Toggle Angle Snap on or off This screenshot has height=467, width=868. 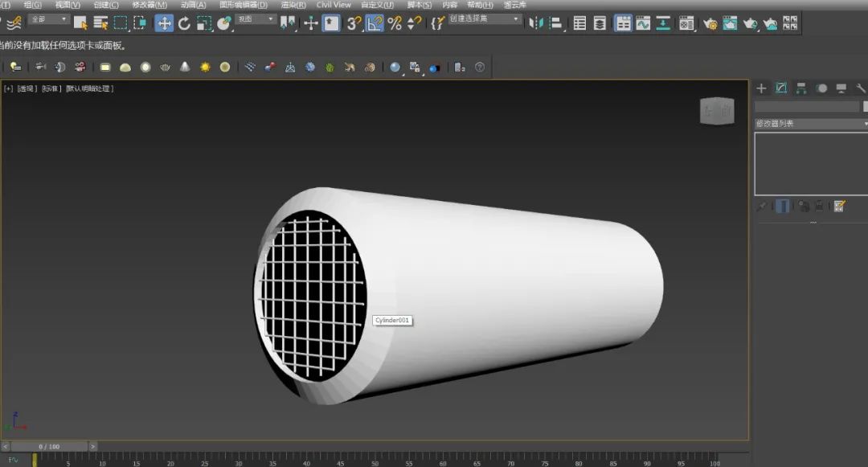point(375,23)
